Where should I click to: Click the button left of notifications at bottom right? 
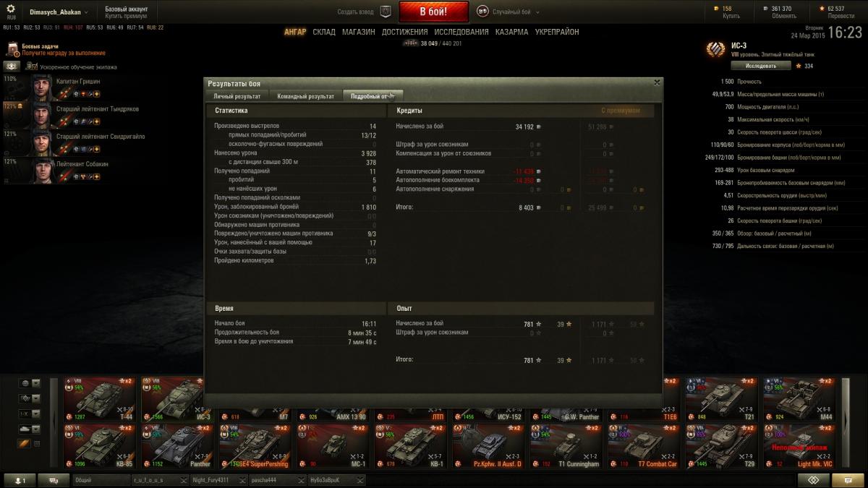point(814,480)
